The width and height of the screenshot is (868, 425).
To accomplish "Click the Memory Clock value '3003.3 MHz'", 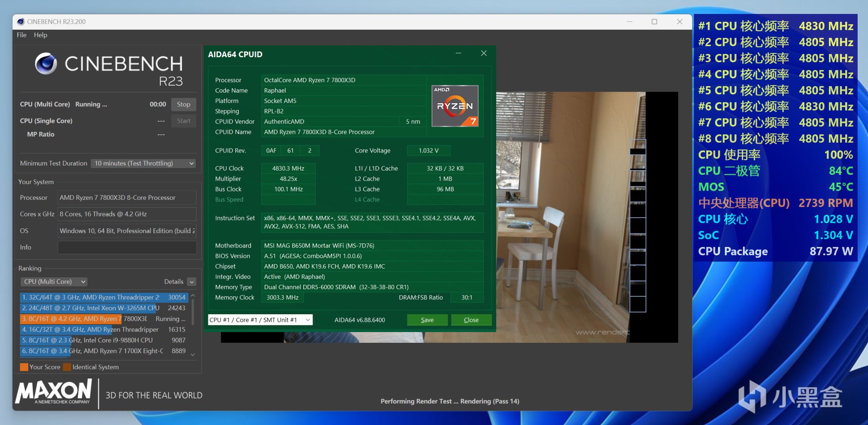I will [x=282, y=297].
